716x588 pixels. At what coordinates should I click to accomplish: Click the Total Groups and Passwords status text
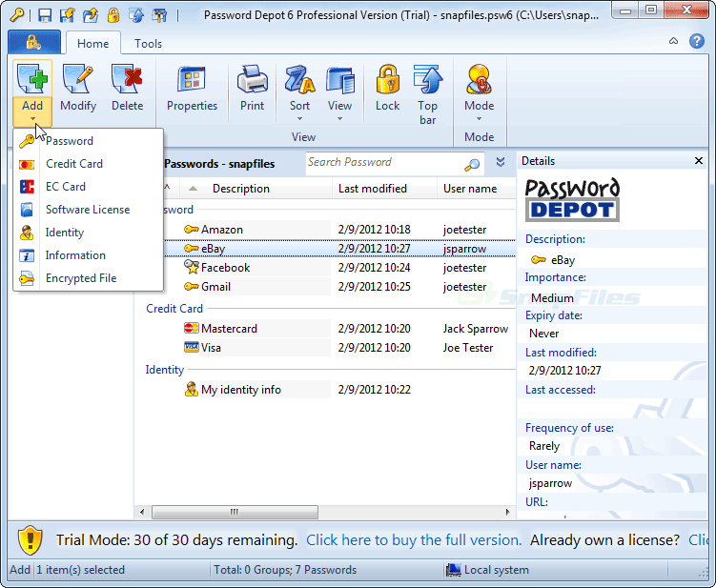tap(285, 570)
